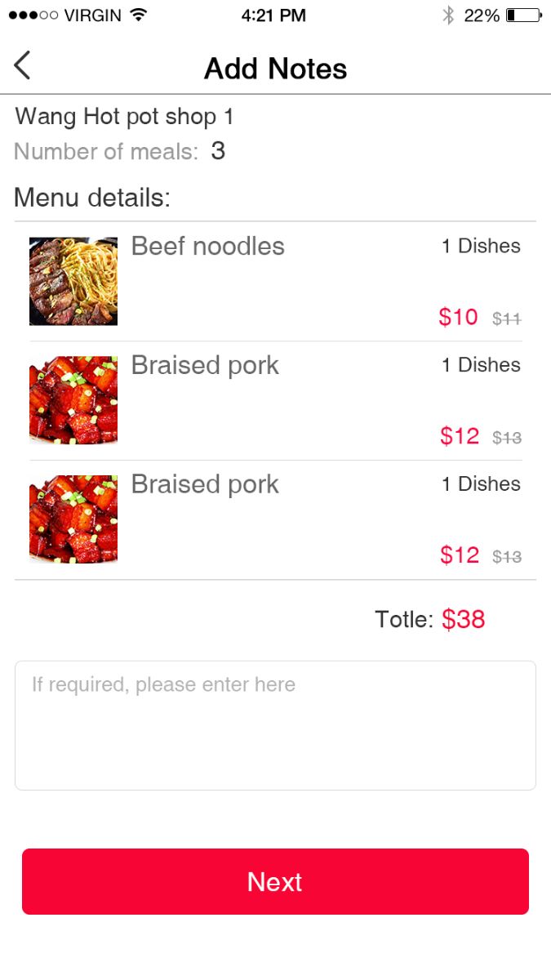The width and height of the screenshot is (551, 980).
Task: Open the first Braised pork photo
Action: [x=73, y=400]
